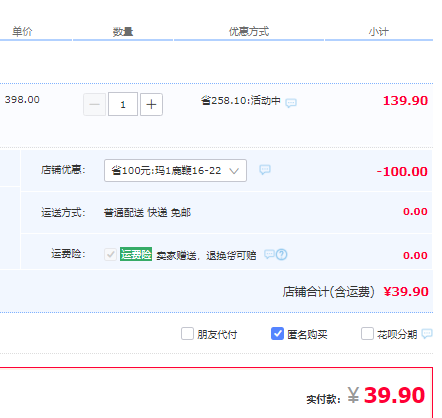This screenshot has height=418, width=442.
Task: Click the dropdown chevron in 省100元 selector
Action: coord(234,171)
